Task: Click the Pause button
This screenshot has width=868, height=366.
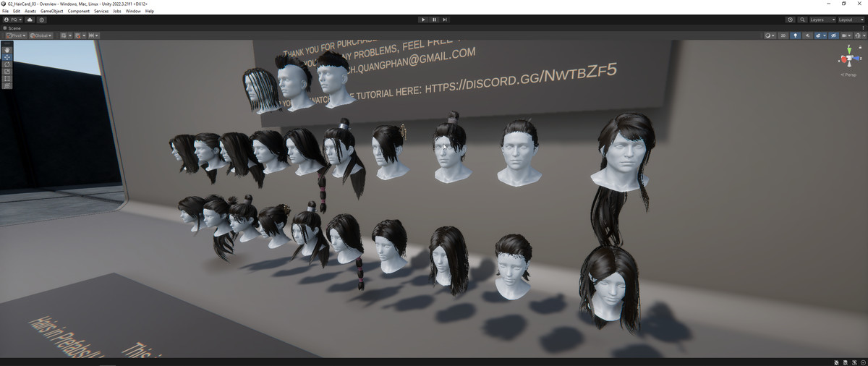Action: coord(434,20)
